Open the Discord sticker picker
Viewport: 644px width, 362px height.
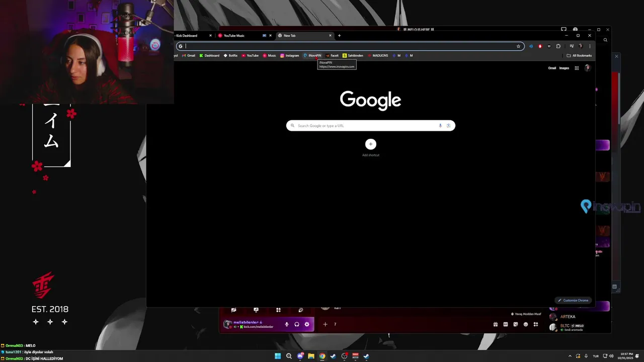click(516, 324)
